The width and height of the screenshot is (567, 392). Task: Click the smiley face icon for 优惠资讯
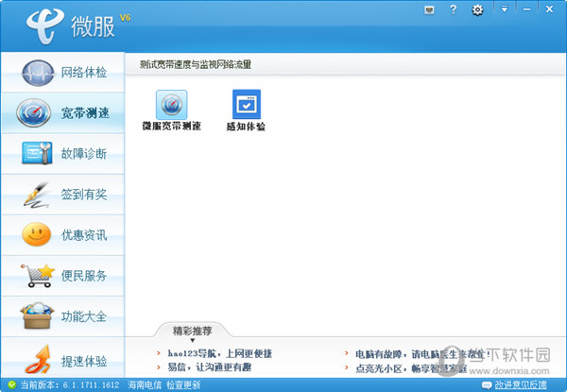pyautogui.click(x=36, y=234)
